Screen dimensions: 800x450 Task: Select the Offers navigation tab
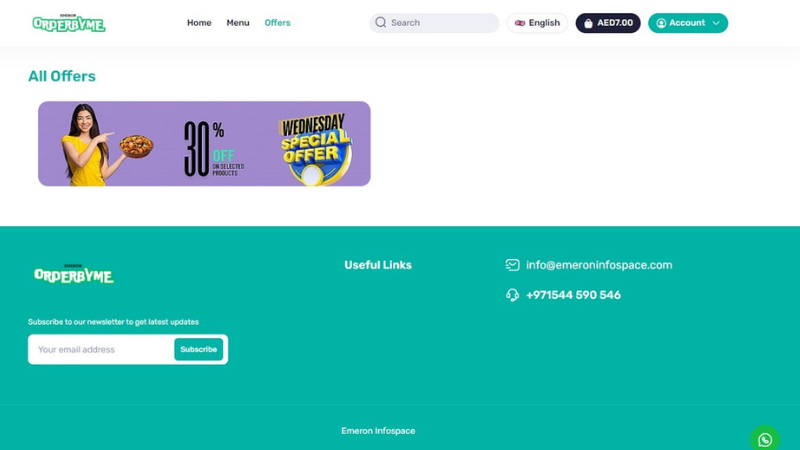pos(277,23)
